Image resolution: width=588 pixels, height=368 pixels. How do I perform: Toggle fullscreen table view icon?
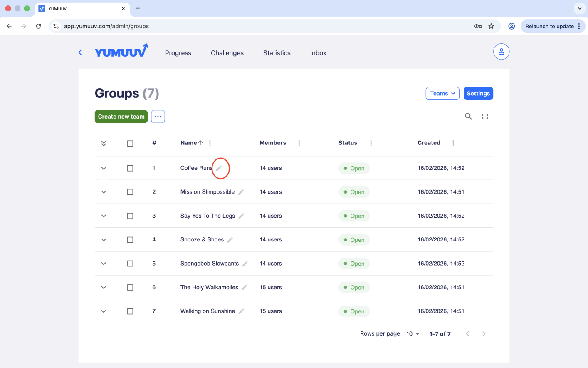click(x=485, y=117)
